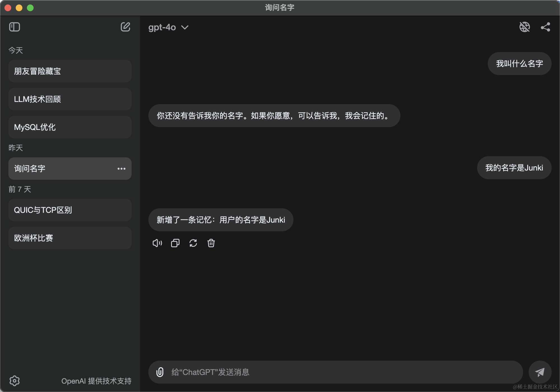560x392 pixels.
Task: Copy the reply with copy icon
Action: click(x=175, y=243)
